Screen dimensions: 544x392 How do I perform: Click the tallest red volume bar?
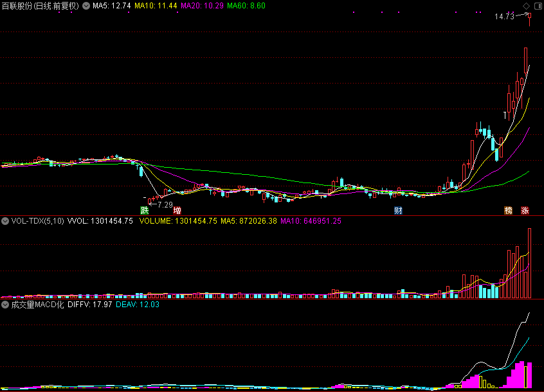(x=529, y=263)
